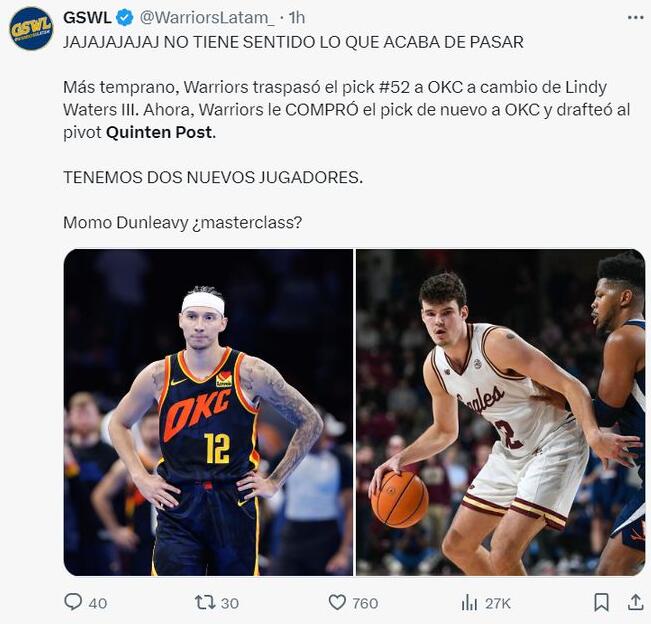
Task: Click the 27K views count
Action: pos(498,603)
